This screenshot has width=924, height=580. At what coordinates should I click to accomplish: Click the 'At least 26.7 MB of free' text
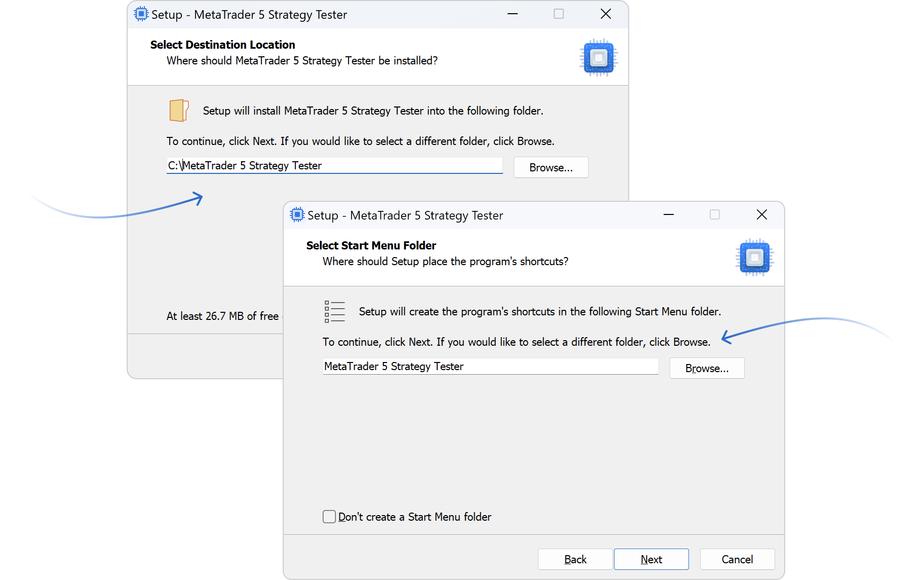pyautogui.click(x=222, y=316)
